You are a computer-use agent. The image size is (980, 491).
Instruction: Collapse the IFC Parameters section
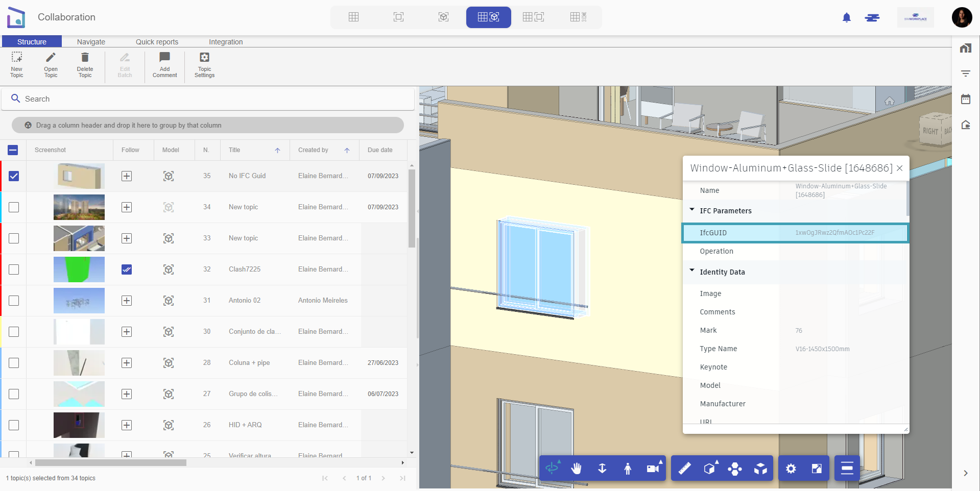click(x=692, y=209)
